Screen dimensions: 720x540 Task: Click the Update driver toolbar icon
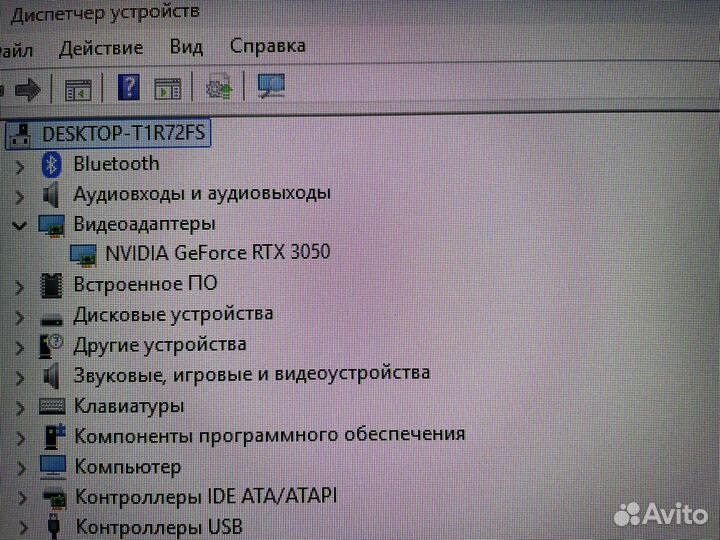coord(219,86)
